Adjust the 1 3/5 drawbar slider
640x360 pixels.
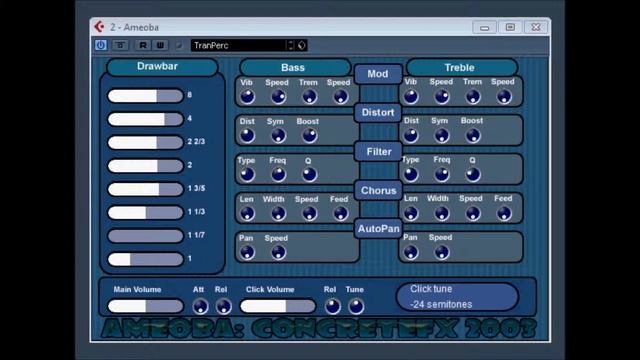click(x=145, y=189)
